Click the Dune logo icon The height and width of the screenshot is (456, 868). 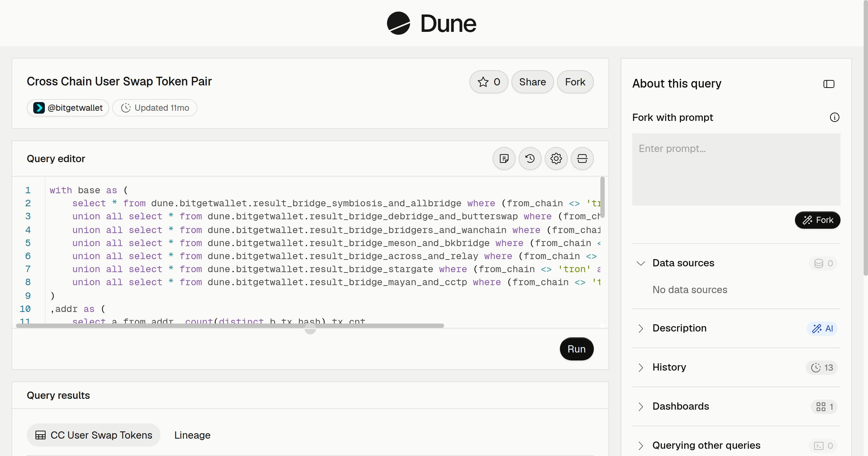coord(399,23)
